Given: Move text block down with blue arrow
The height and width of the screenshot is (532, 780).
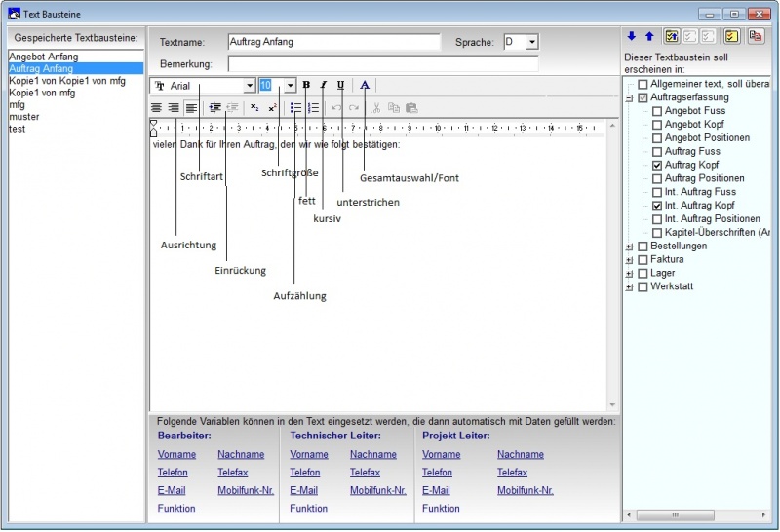Looking at the screenshot, I should coord(632,36).
